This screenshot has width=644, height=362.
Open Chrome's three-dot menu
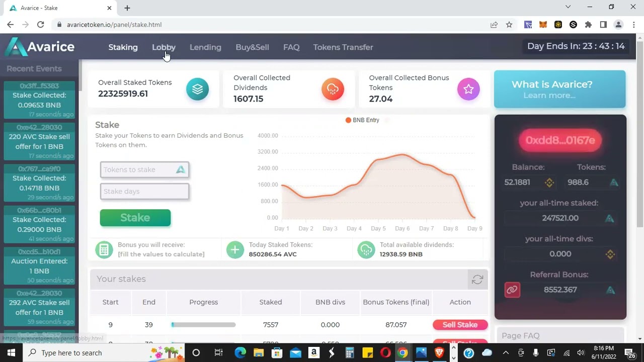633,25
